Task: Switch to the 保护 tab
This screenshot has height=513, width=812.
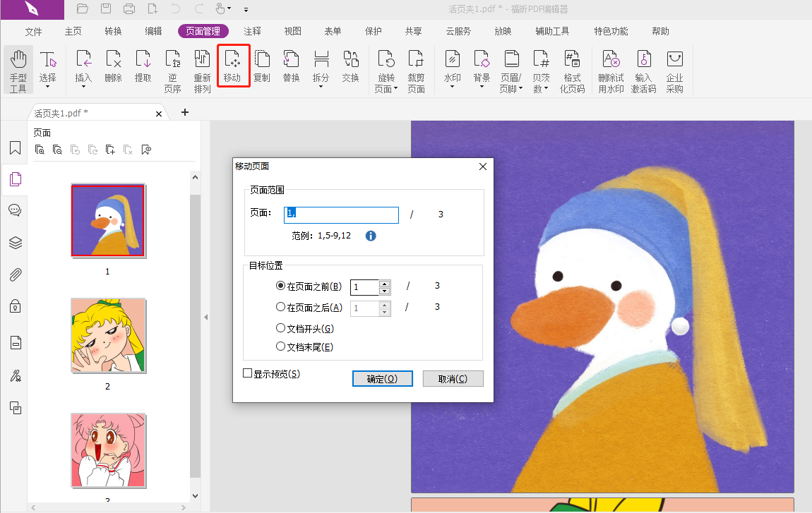Action: [373, 32]
